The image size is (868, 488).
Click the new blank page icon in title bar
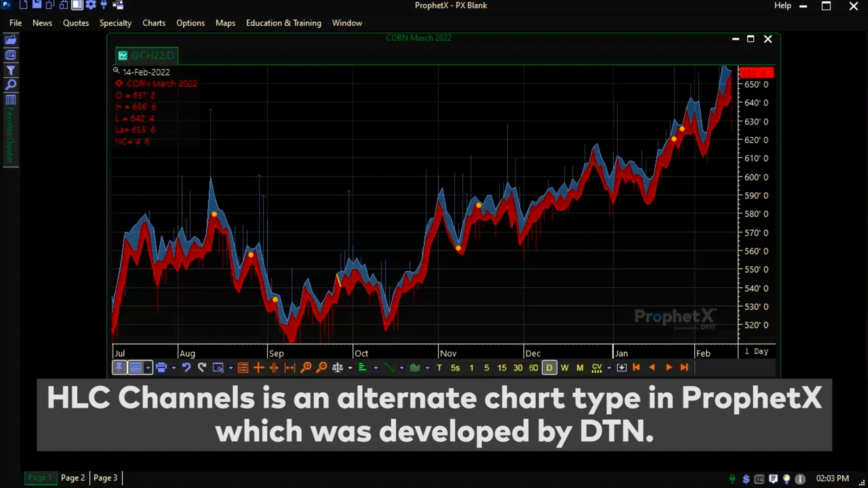23,5
